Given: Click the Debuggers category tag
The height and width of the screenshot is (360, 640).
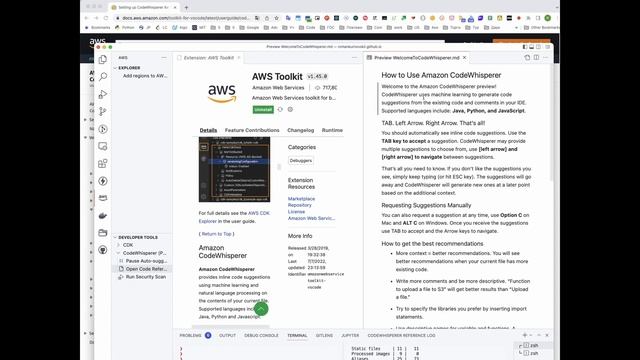Looking at the screenshot, I should coord(301,160).
